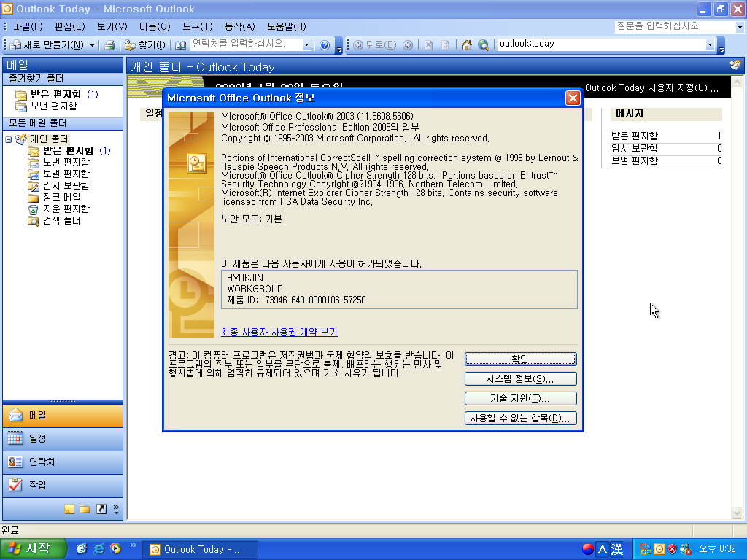Select 보낸 편지함 in favorites folders

46,106
